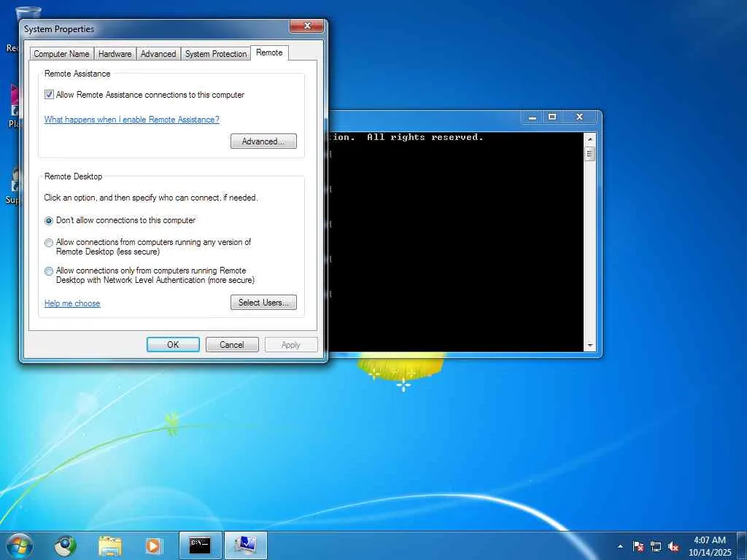Select the Remote tab
This screenshot has width=747, height=560.
269,52
